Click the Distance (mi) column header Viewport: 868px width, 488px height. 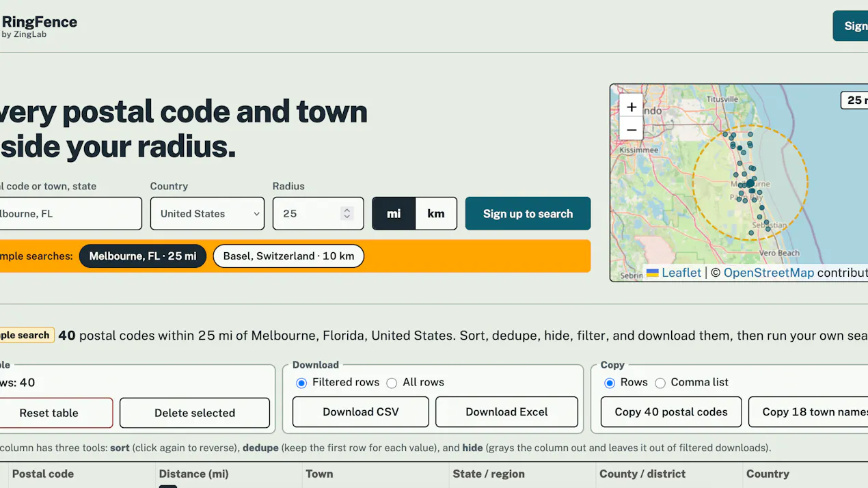click(x=194, y=474)
